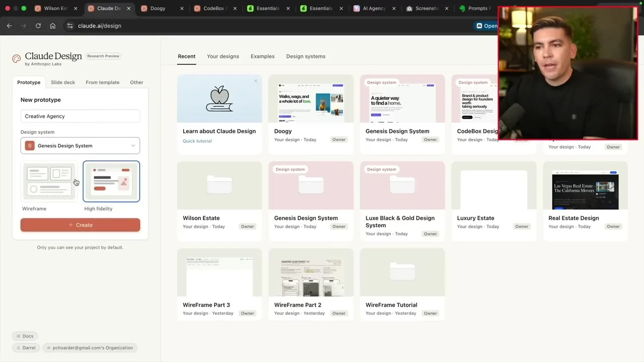
Task: Open the Quick tutorial link
Action: pos(197,141)
